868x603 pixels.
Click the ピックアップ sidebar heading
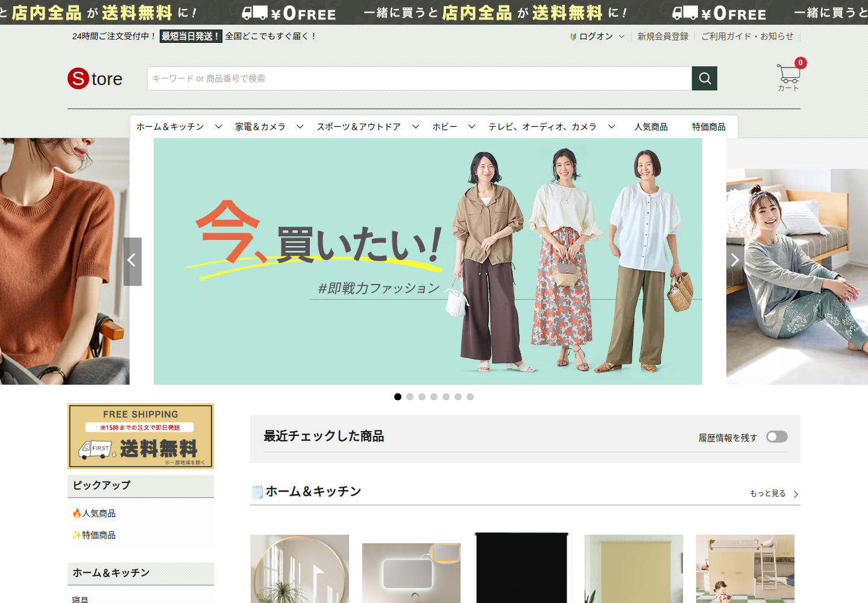tap(102, 485)
